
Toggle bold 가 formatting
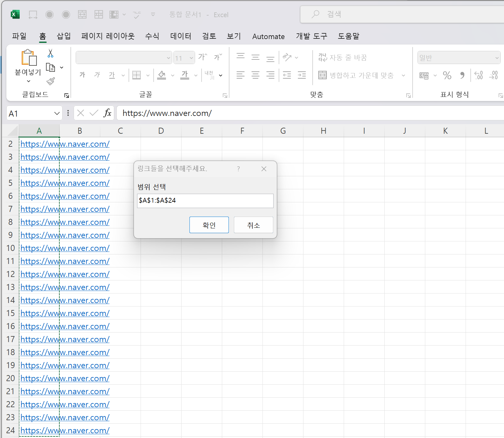click(83, 75)
